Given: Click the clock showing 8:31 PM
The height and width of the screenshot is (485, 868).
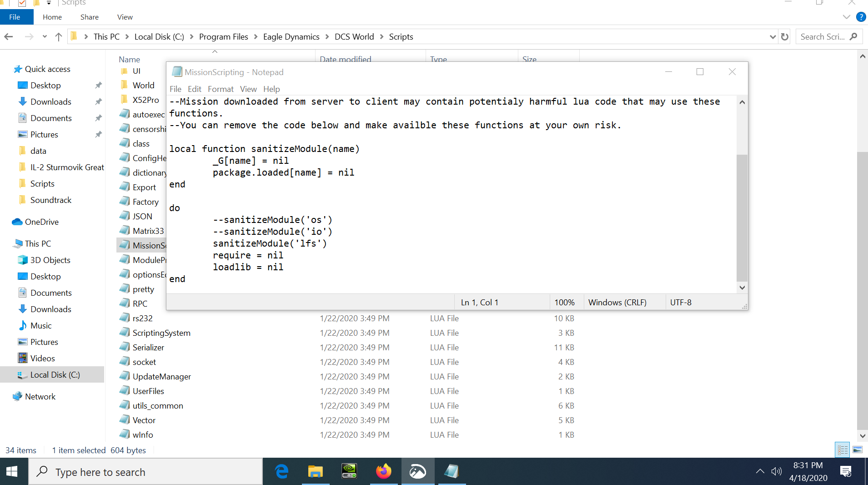Looking at the screenshot, I should 808,465.
